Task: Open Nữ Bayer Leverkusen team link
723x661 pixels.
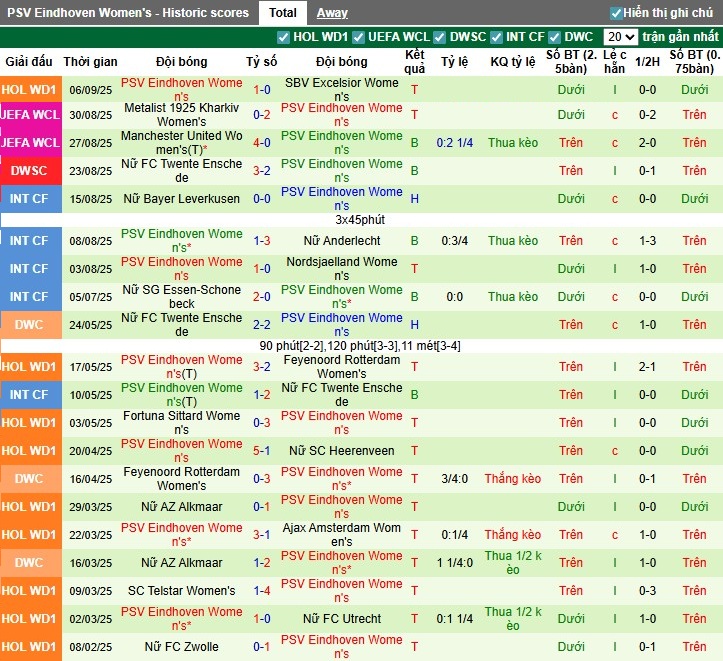Action: point(182,199)
